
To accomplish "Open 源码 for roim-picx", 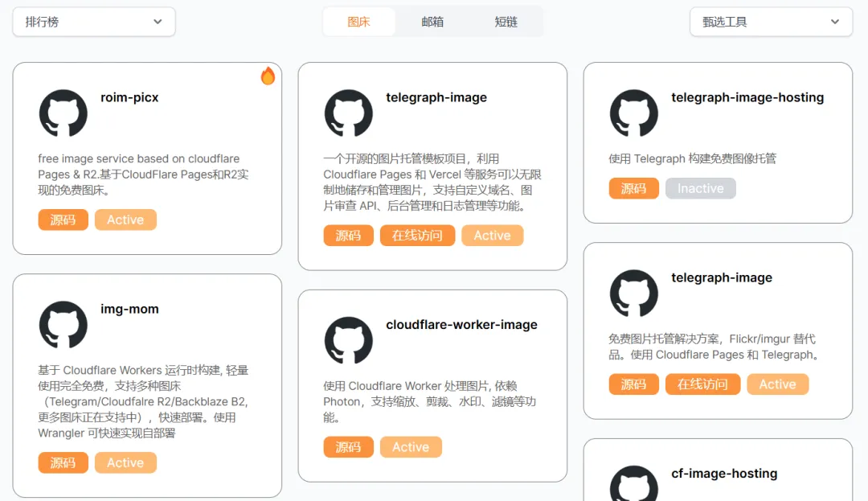I will pyautogui.click(x=63, y=220).
